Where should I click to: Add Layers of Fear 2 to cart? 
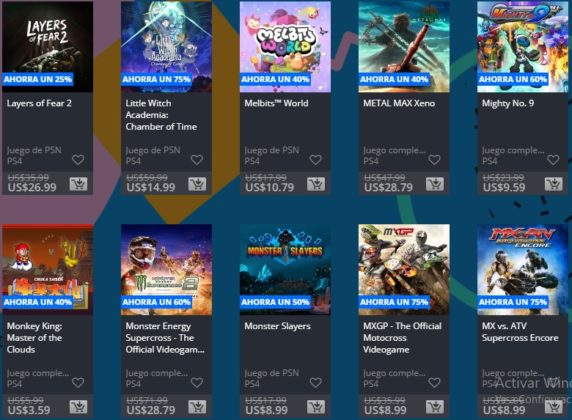click(78, 184)
